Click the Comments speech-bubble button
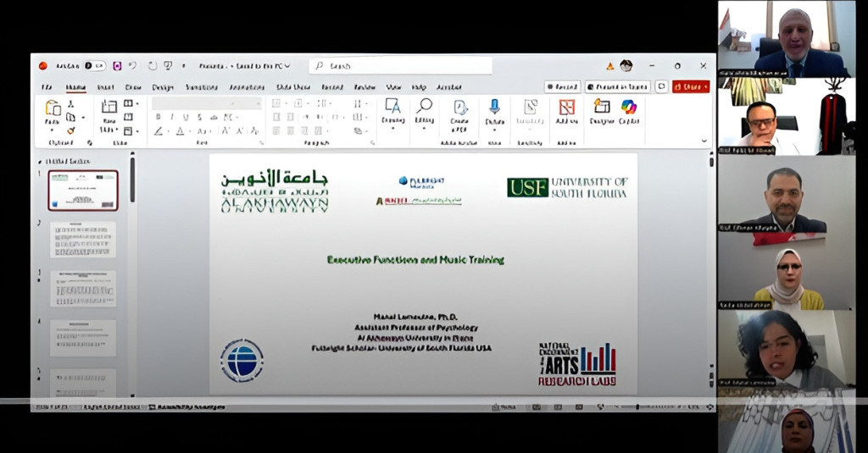Image resolution: width=868 pixels, height=453 pixels. click(x=661, y=87)
